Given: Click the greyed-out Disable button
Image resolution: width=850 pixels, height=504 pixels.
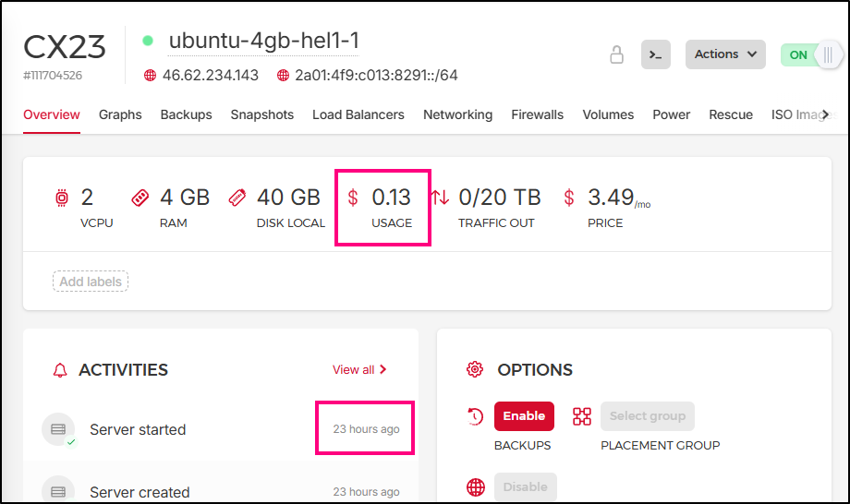Looking at the screenshot, I should [x=525, y=487].
